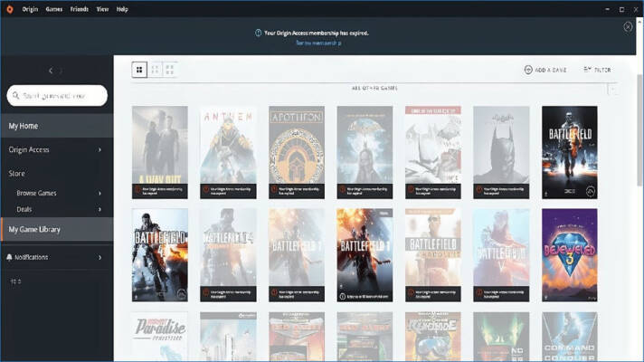Select Origin Access in sidebar
Screen dimensions: 644x362
(57, 149)
